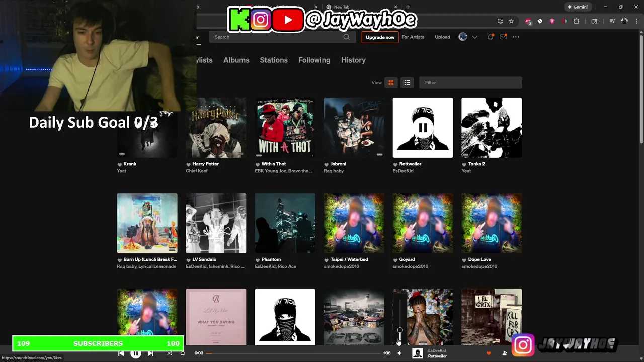This screenshot has width=644, height=362.
Task: Click the volume slider handle
Action: coord(400,331)
